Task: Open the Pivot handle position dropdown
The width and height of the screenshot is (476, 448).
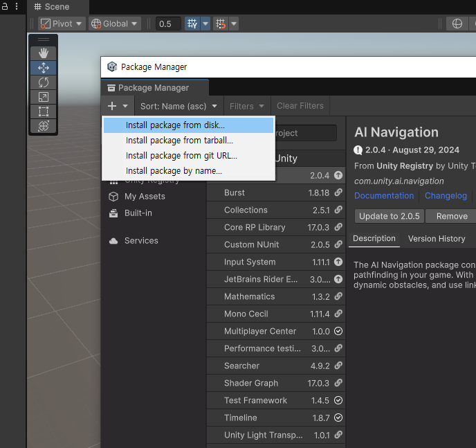Action: pyautogui.click(x=62, y=24)
